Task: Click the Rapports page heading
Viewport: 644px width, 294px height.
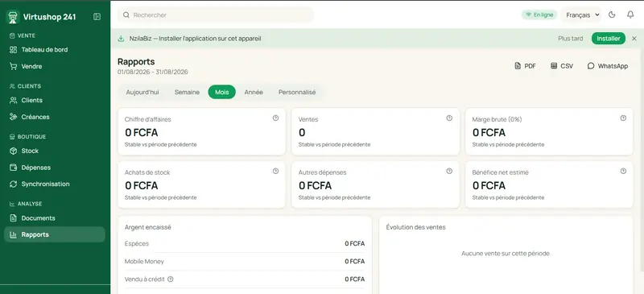Action: (136, 62)
